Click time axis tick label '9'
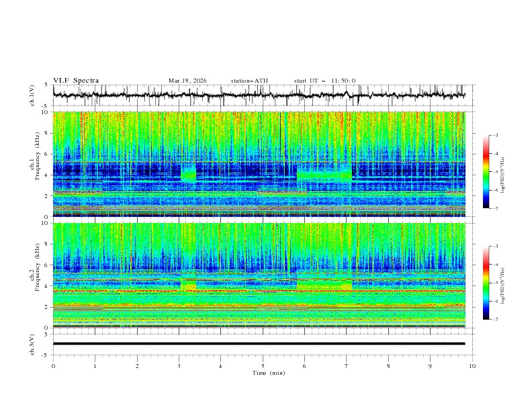This screenshot has height=411, width=532. point(430,366)
